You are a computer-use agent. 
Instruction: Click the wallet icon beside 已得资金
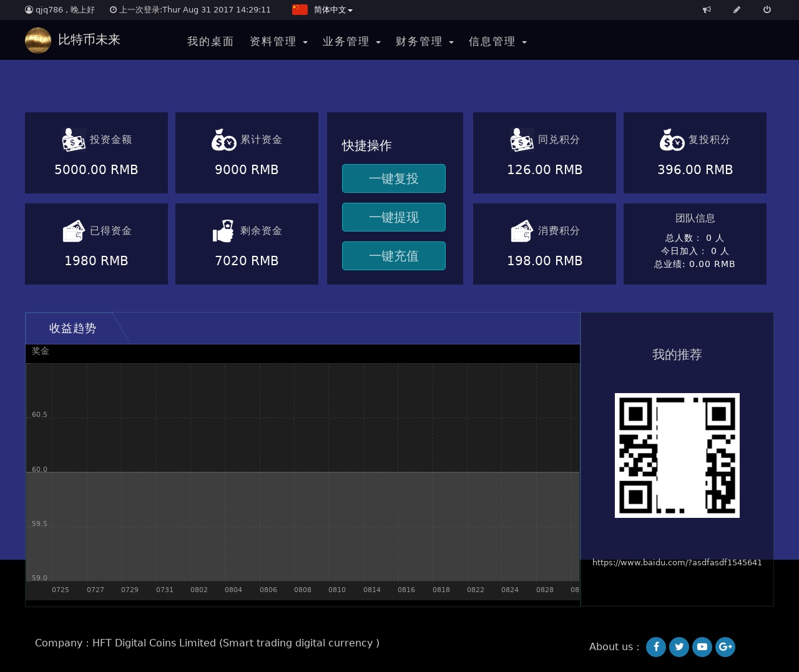tap(74, 231)
